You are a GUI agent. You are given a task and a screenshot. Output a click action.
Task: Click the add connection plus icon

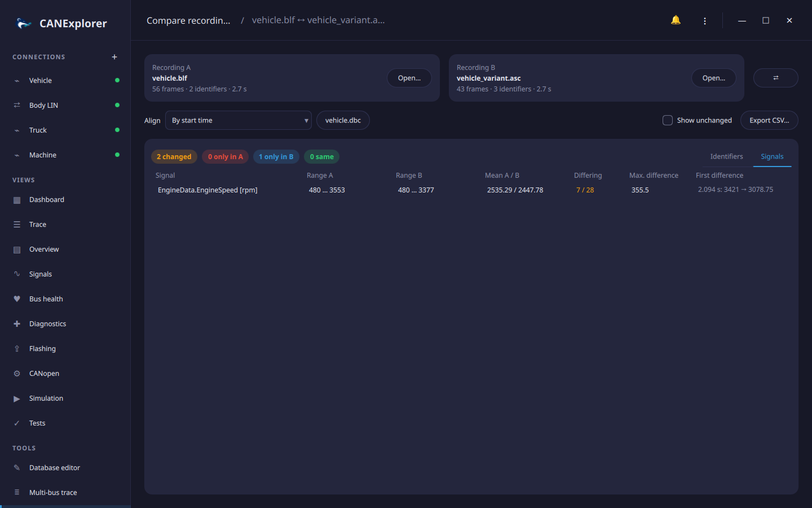coord(114,57)
